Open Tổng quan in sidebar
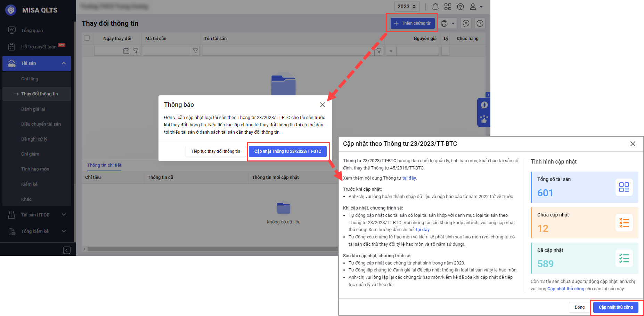Viewport: 644px width, 316px height. click(32, 31)
